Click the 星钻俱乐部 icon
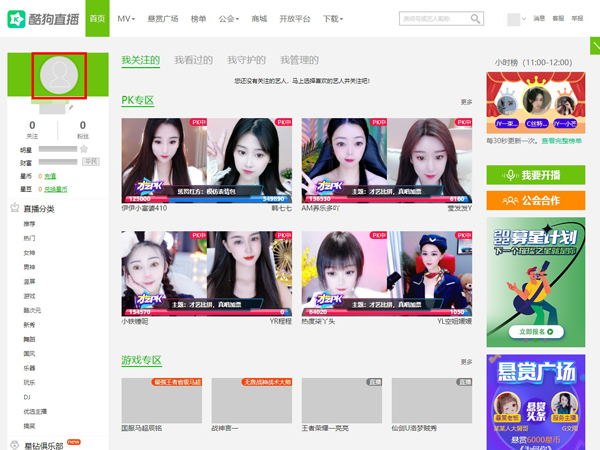Viewport: 600px width, 450px height. pyautogui.click(x=15, y=444)
